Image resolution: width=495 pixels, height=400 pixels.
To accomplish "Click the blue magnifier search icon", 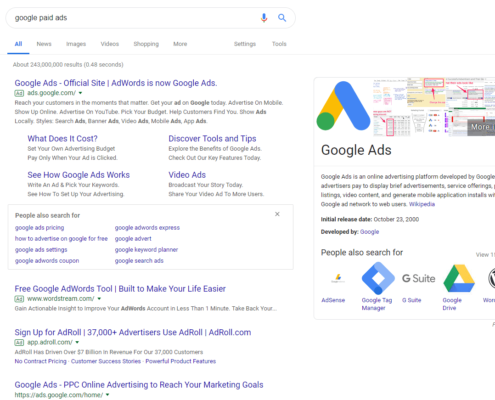I will point(282,18).
